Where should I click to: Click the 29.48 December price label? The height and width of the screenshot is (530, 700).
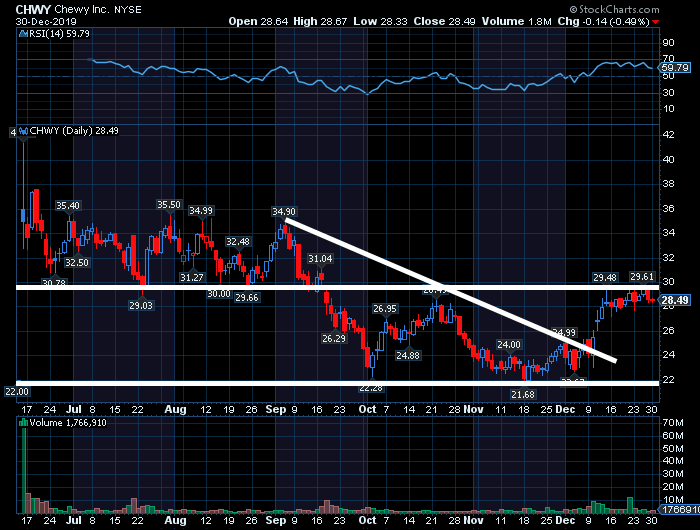point(605,277)
